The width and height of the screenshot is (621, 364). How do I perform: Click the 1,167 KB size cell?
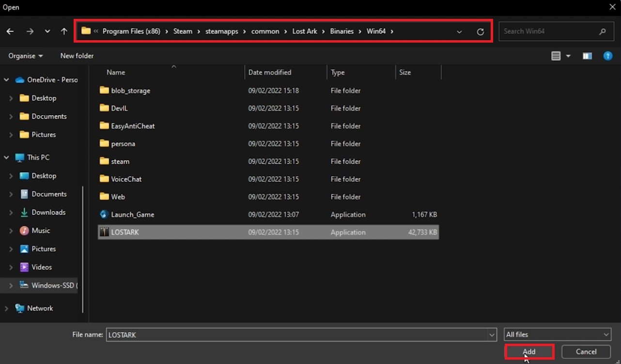click(x=424, y=214)
